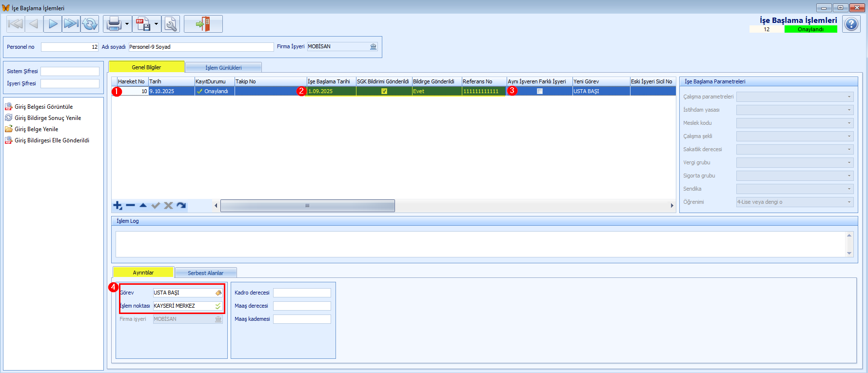868x373 pixels.
Task: Open the print preview search icon
Action: point(171,24)
